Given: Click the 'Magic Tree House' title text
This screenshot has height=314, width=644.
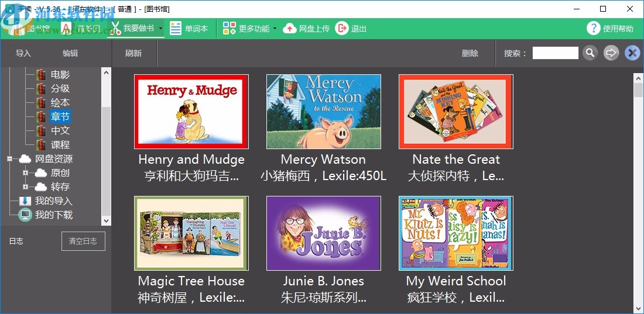Looking at the screenshot, I should tap(191, 281).
